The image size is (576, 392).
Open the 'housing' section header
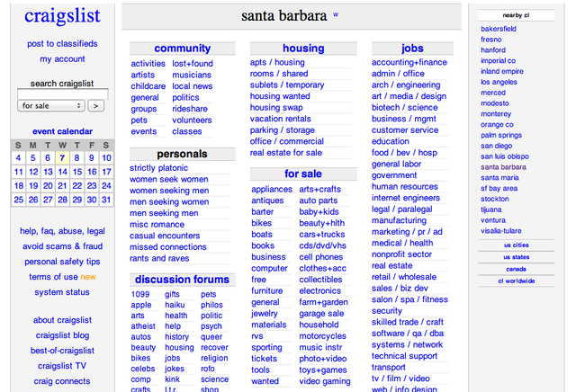tap(303, 49)
